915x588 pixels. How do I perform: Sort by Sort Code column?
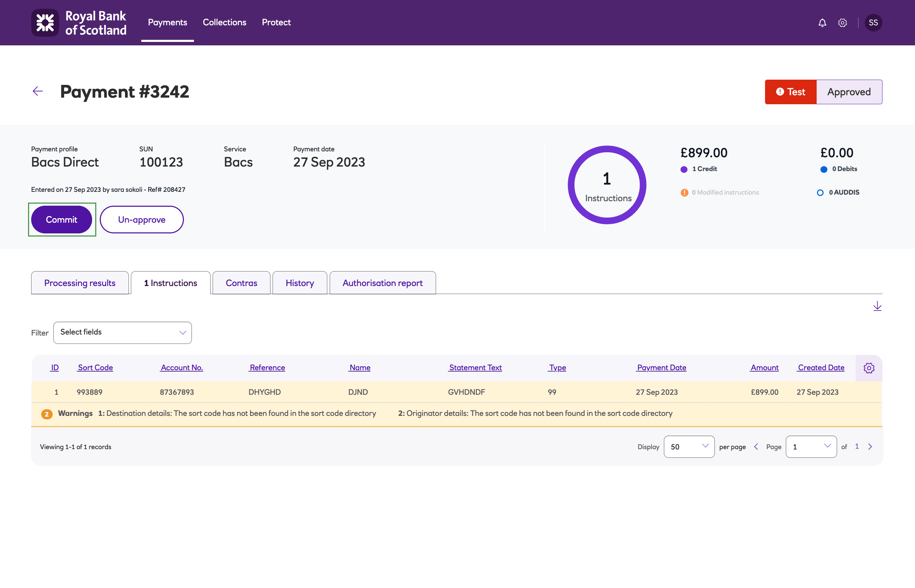click(x=95, y=367)
